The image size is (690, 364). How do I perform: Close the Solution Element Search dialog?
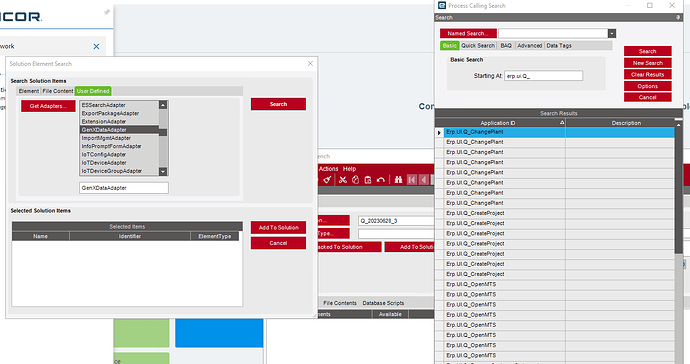click(310, 64)
